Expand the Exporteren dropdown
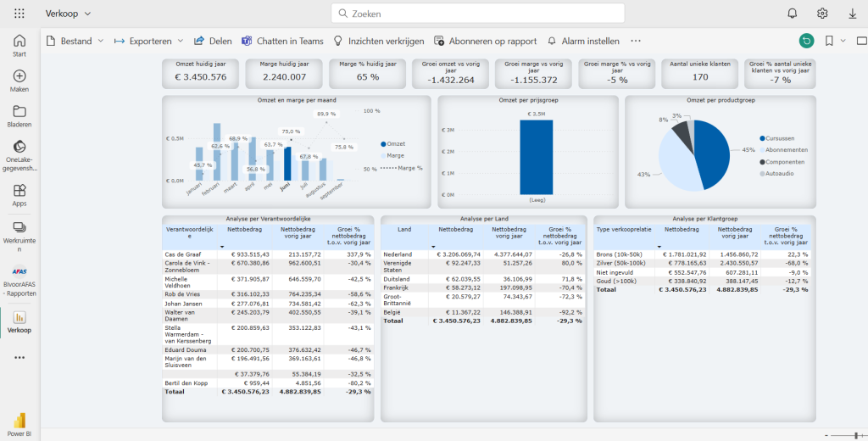The width and height of the screenshot is (868, 441). click(180, 41)
